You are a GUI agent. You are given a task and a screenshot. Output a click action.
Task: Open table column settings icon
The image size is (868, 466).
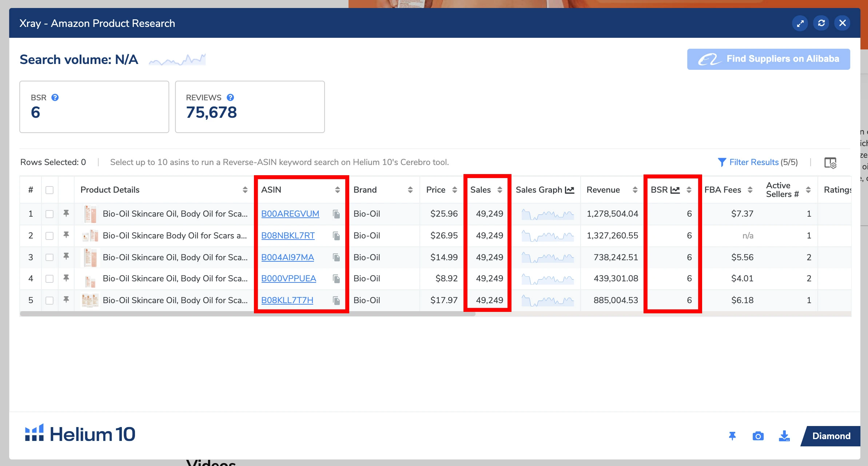point(830,162)
